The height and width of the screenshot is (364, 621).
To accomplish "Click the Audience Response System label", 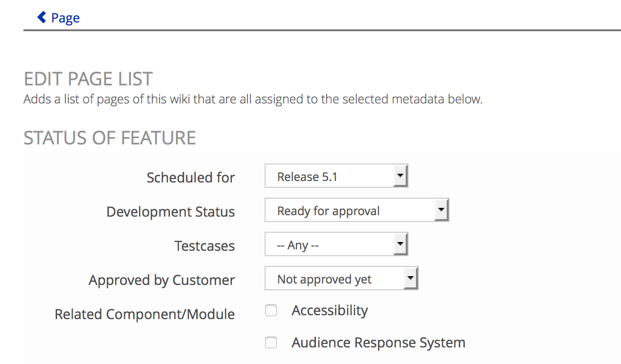I will coord(379,343).
